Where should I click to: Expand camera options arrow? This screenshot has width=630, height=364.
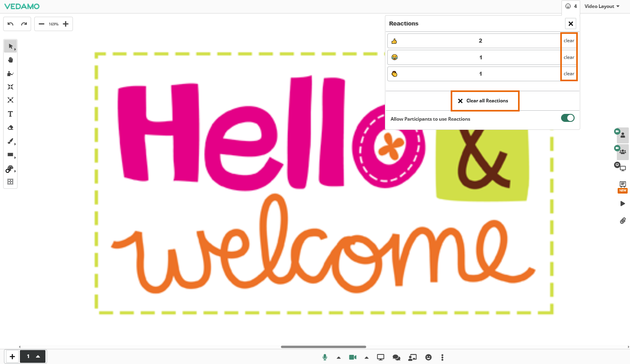[367, 358]
